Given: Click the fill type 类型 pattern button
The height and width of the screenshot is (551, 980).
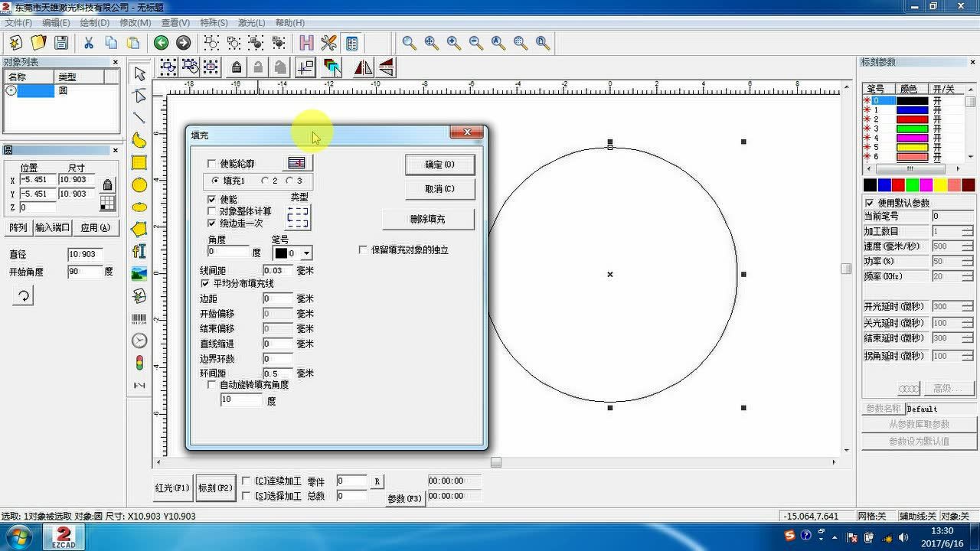Looking at the screenshot, I should tap(298, 218).
